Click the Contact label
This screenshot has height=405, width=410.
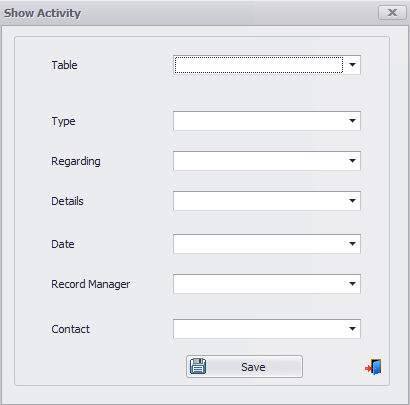pos(70,329)
